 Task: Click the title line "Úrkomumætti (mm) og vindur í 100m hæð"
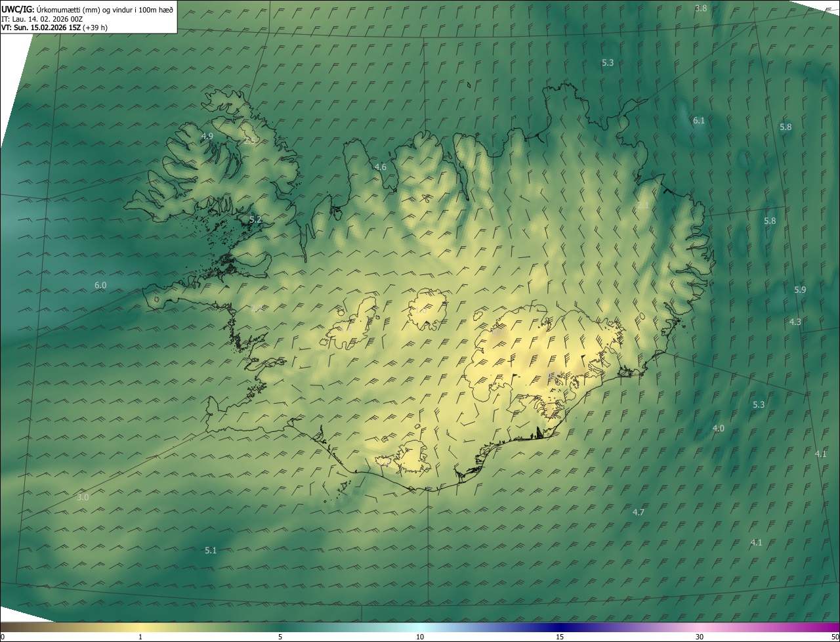(104, 9)
